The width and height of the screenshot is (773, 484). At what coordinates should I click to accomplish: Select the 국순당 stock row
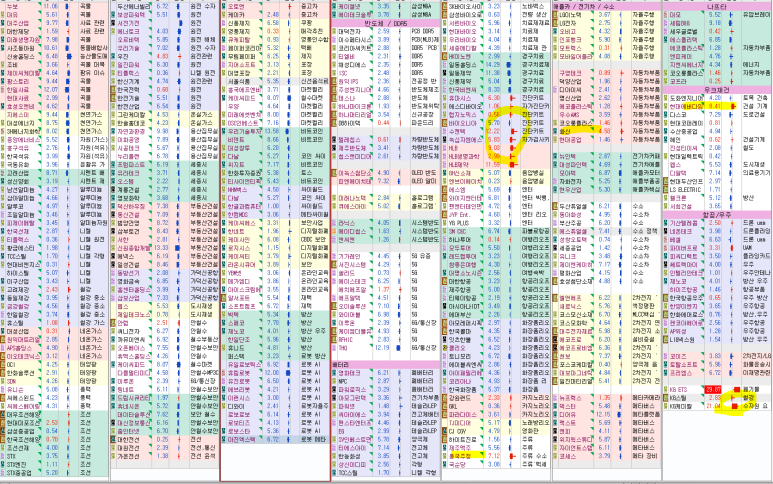coord(496,464)
